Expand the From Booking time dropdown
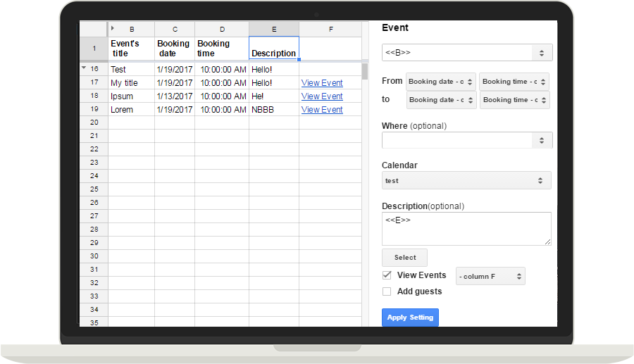This screenshot has width=634, height=364. tap(514, 82)
